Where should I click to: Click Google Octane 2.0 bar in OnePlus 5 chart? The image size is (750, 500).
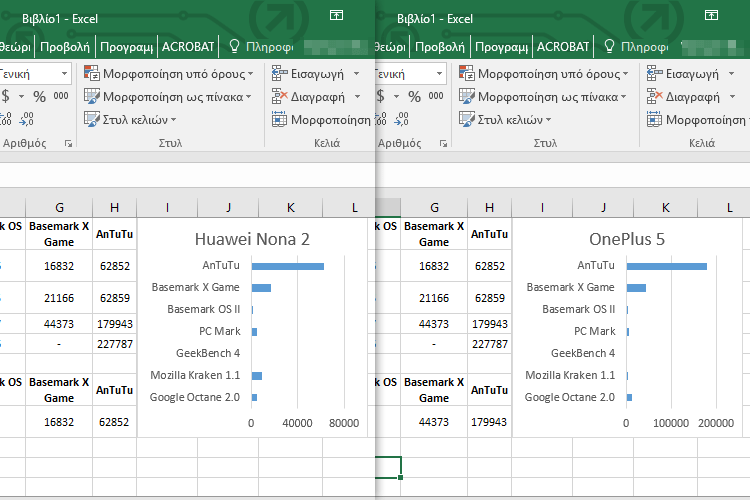tap(629, 397)
